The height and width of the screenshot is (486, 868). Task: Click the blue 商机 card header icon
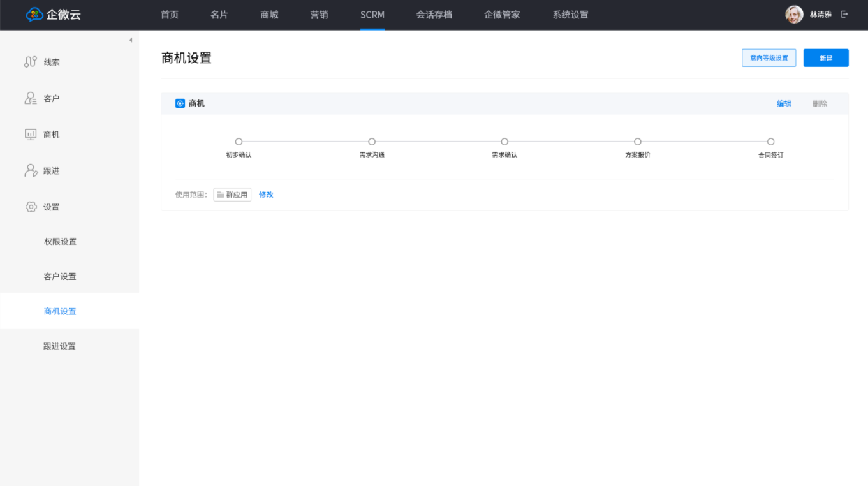pyautogui.click(x=180, y=103)
